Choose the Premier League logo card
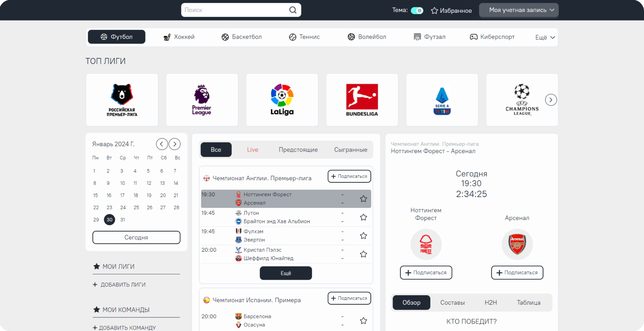The width and height of the screenshot is (644, 331). pyautogui.click(x=202, y=100)
